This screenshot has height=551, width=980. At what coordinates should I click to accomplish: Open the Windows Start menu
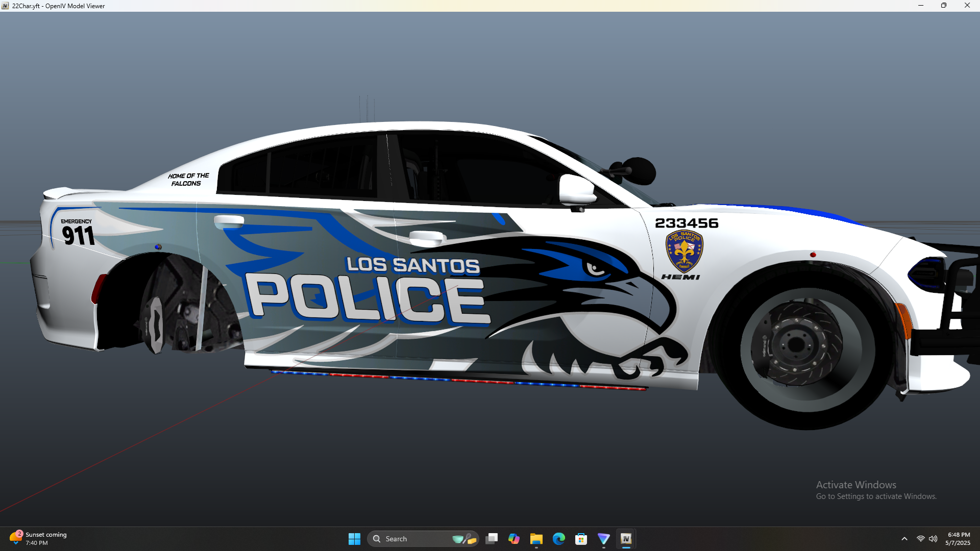coord(354,539)
